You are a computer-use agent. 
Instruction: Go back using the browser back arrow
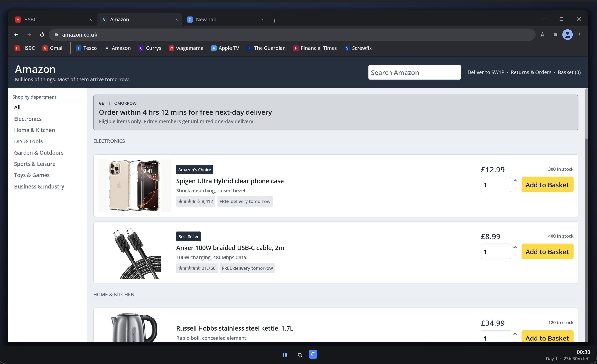16,35
